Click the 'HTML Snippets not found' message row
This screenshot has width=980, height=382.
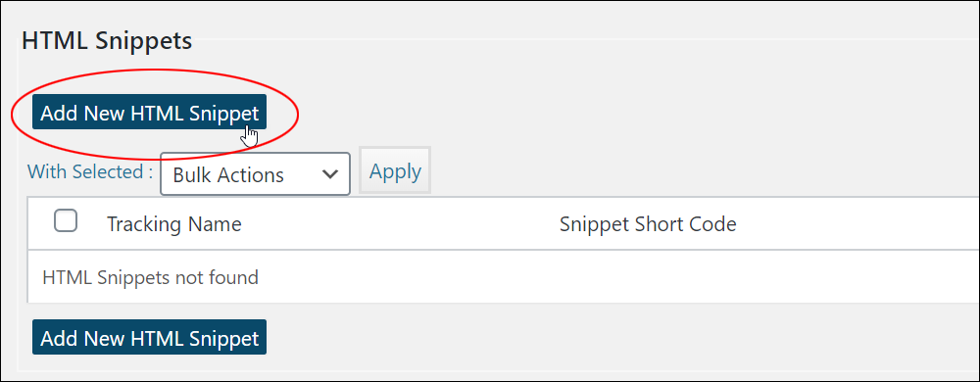pos(504,277)
